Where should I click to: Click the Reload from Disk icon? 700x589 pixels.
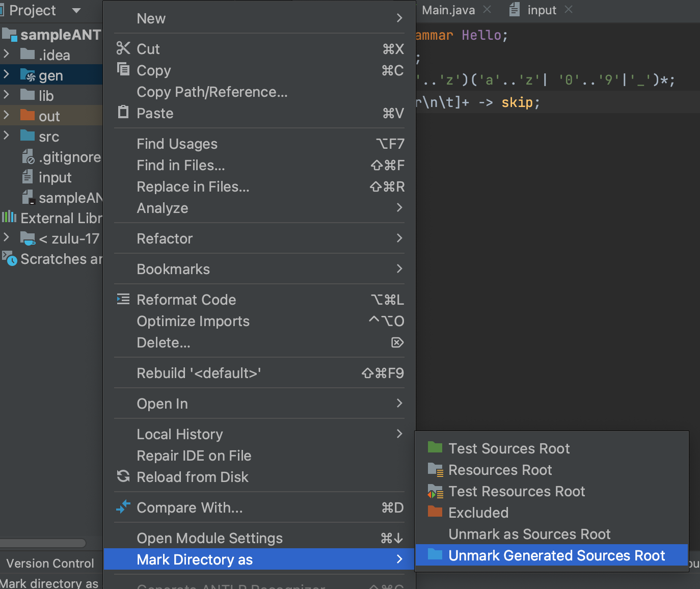pos(123,476)
